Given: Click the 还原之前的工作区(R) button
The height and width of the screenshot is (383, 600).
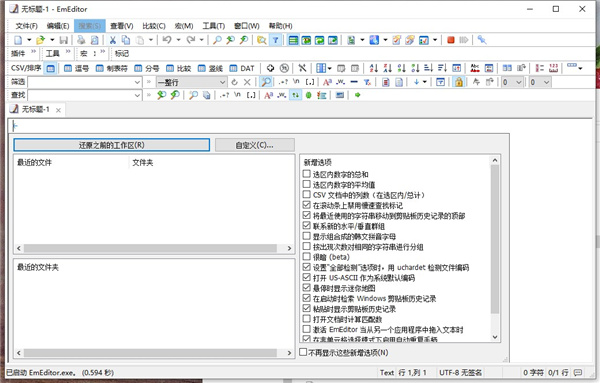Looking at the screenshot, I should tap(111, 145).
